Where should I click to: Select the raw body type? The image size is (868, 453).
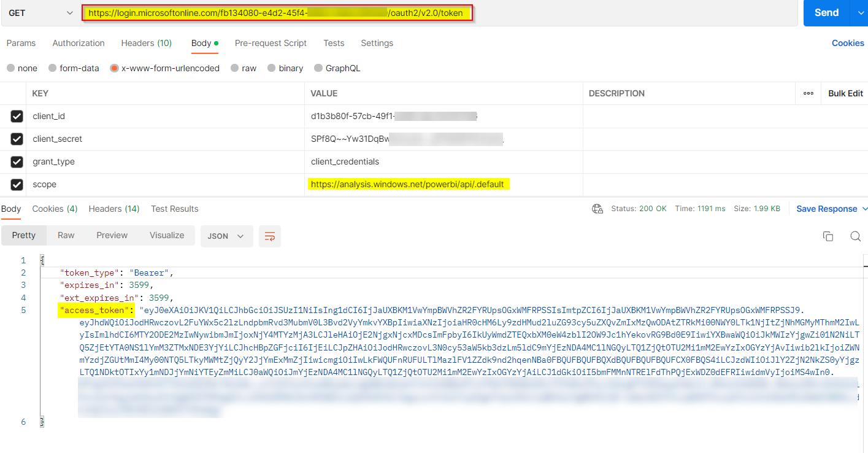[244, 68]
